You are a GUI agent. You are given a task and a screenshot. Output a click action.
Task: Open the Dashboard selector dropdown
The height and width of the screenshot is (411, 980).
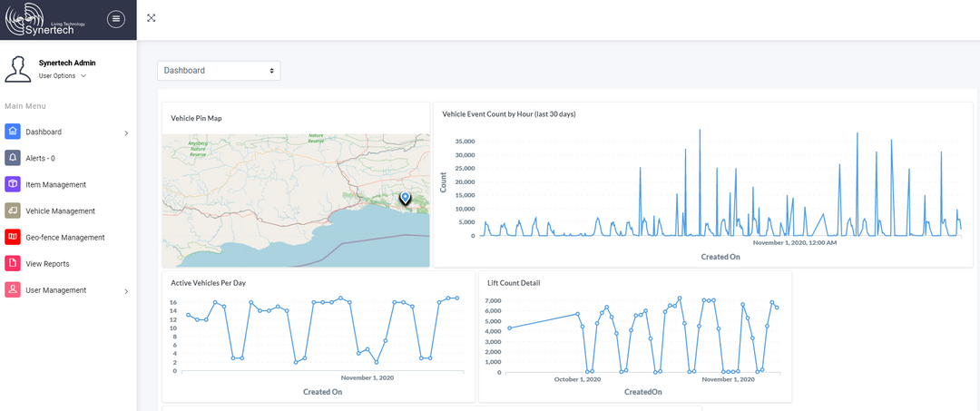[219, 70]
